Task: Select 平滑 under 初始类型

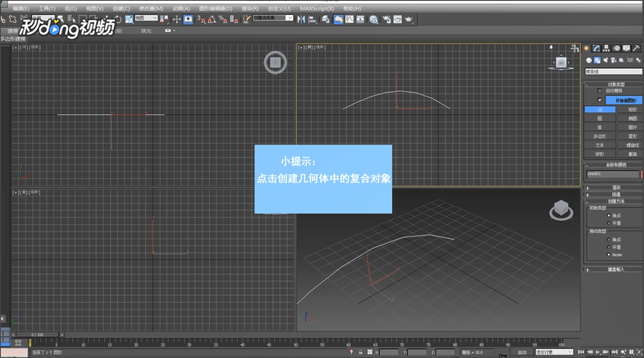Action: (609, 223)
